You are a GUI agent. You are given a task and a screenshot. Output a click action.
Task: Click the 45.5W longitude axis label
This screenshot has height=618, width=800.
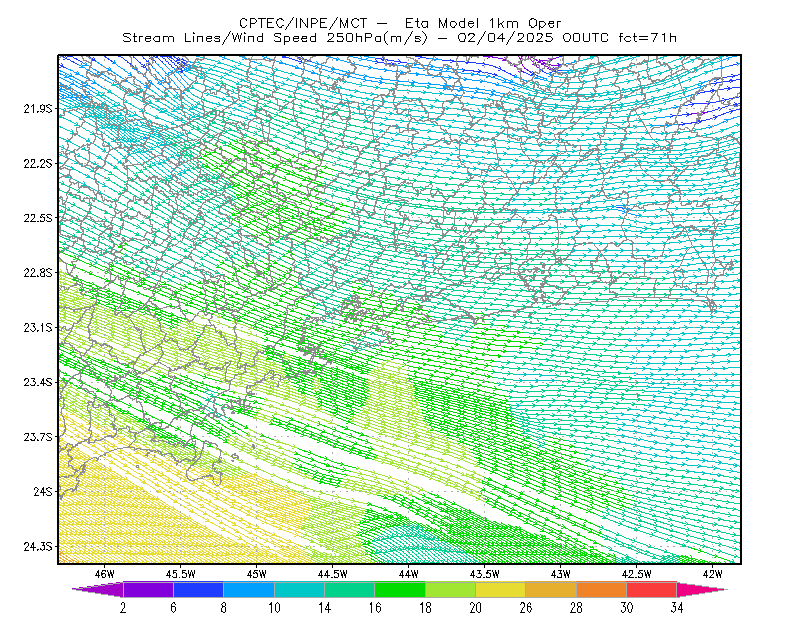pos(181,574)
